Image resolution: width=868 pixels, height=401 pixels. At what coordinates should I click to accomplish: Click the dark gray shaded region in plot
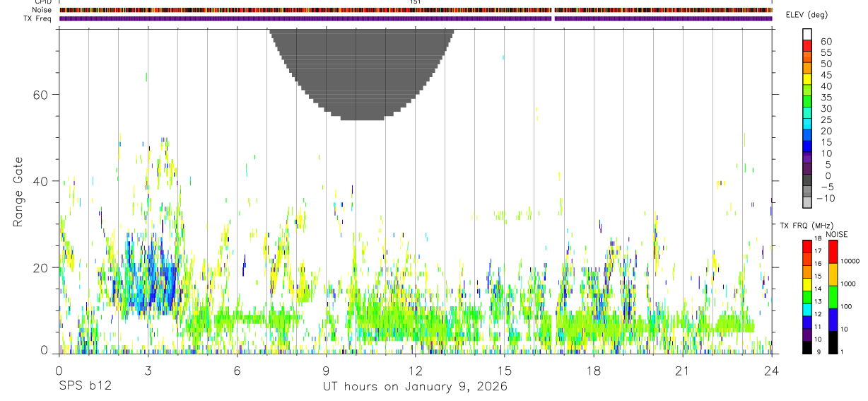click(361, 74)
